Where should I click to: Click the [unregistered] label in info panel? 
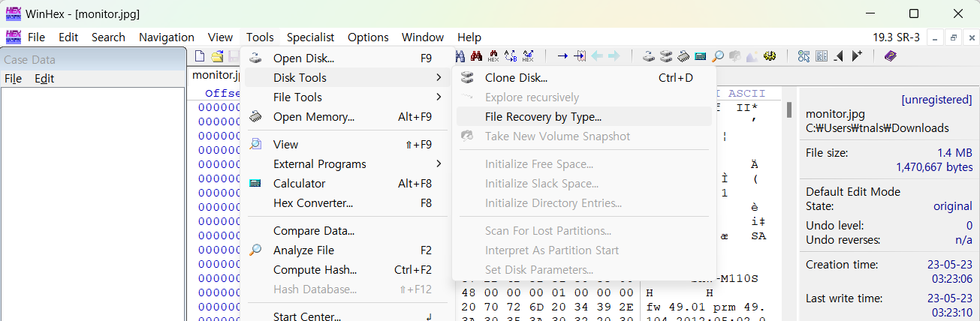(936, 99)
